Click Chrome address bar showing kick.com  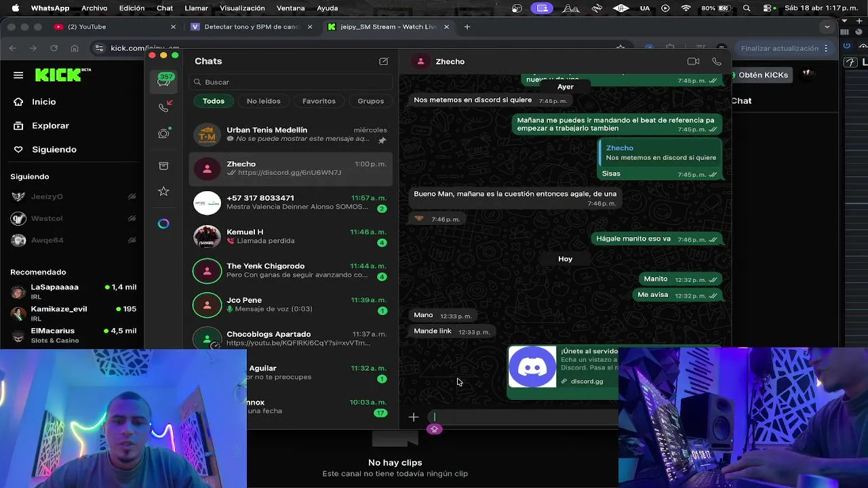coord(145,48)
